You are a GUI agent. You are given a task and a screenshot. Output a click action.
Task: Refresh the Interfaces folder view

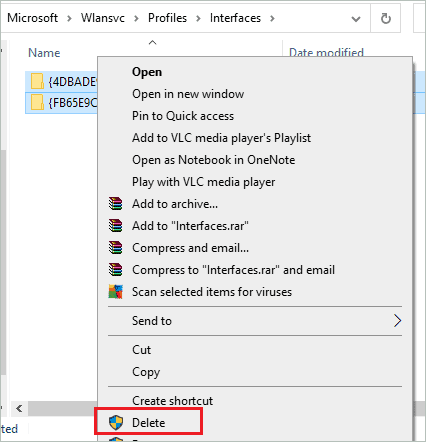coord(386,19)
